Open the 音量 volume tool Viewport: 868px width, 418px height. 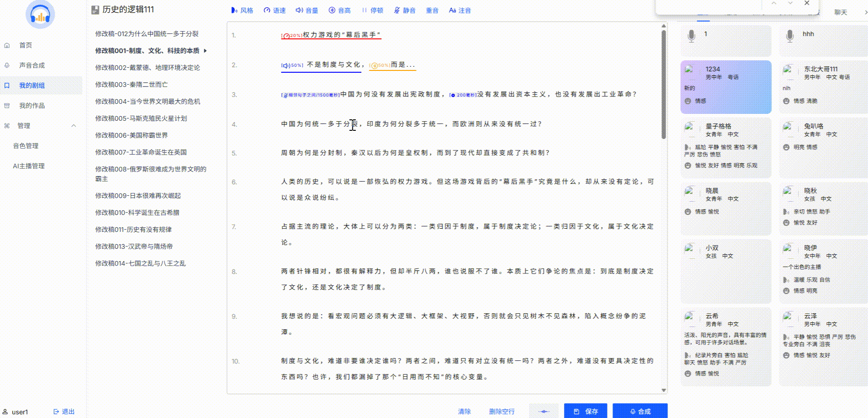pos(307,10)
